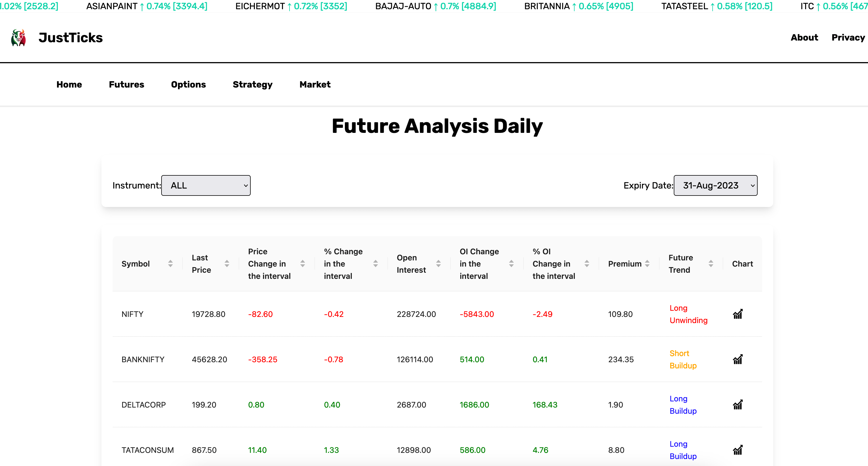Expand the Expiry Date 31-Aug-2023 dropdown

pyautogui.click(x=715, y=185)
